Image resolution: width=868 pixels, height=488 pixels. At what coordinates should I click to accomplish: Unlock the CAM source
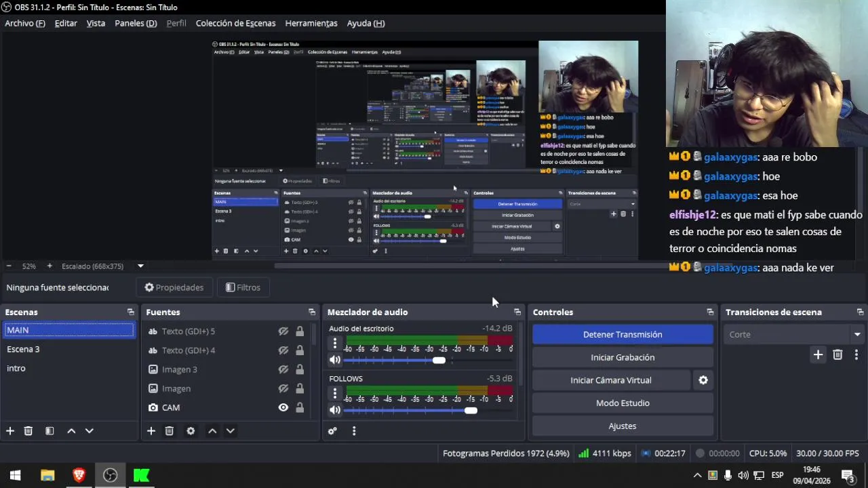[300, 407]
